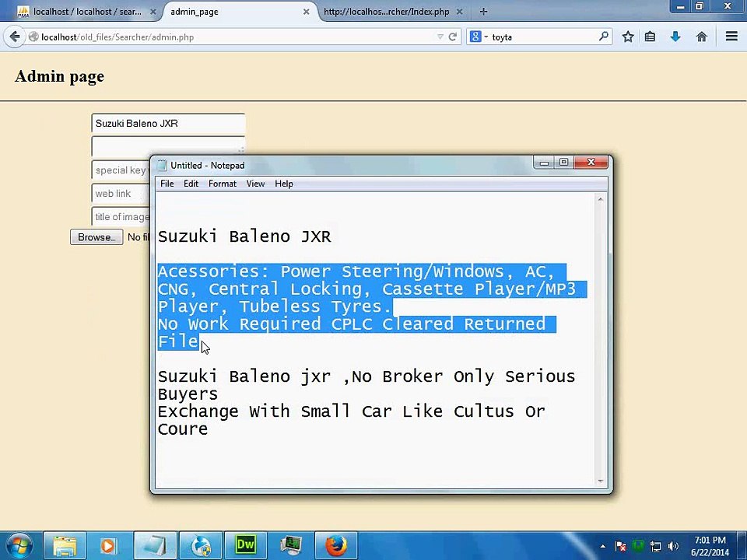Open Notepad Edit menu
747x560 pixels.
pos(191,184)
